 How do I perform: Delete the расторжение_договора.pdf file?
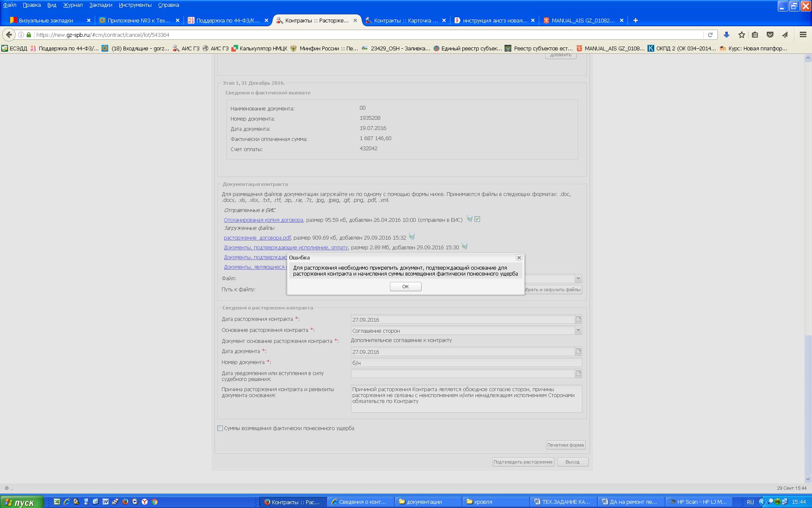[x=411, y=237]
